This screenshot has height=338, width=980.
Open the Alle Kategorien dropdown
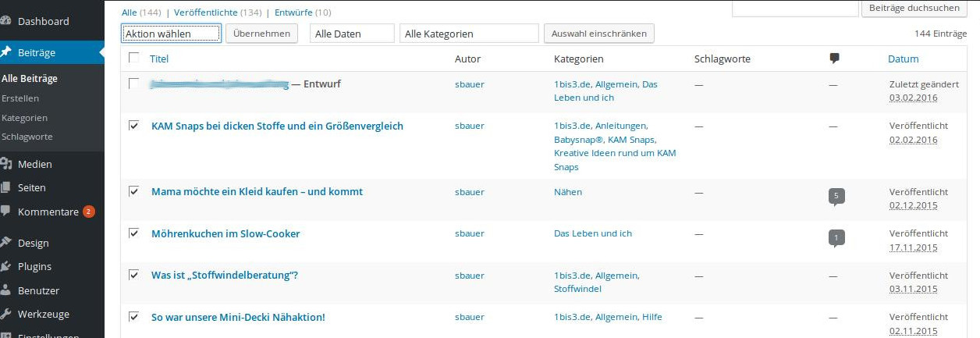click(469, 34)
